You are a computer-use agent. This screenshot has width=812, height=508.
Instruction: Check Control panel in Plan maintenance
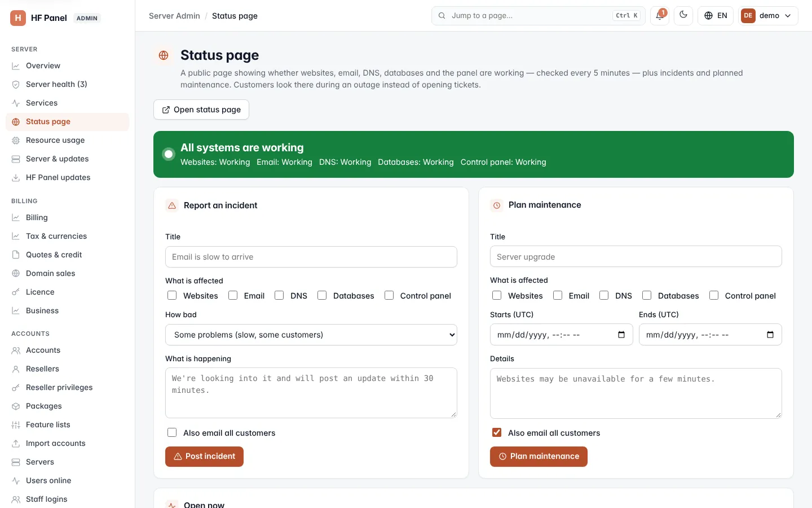(x=714, y=295)
